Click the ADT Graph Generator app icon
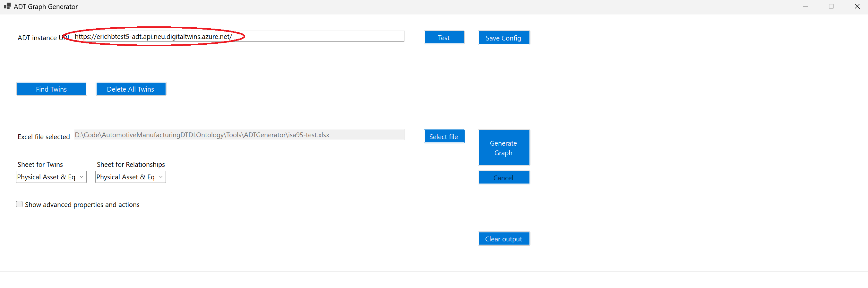Viewport: 868px width, 288px height. 7,6
